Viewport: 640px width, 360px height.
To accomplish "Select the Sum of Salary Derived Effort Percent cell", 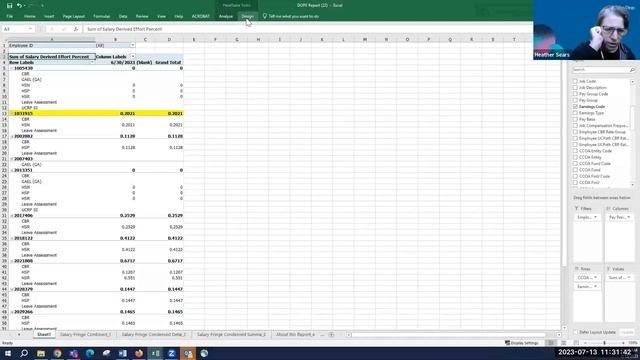I will [x=52, y=56].
